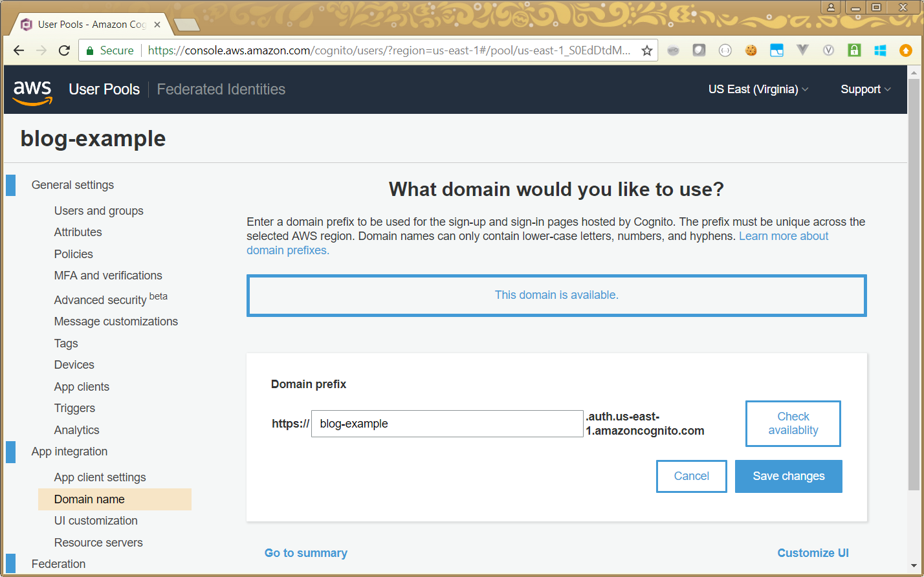Viewport: 924px width, 577px height.
Task: Click the Save changes button
Action: tap(788, 476)
